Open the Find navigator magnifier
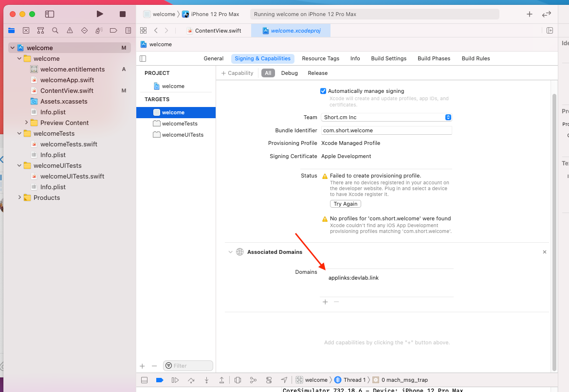This screenshot has width=569, height=392. click(55, 31)
